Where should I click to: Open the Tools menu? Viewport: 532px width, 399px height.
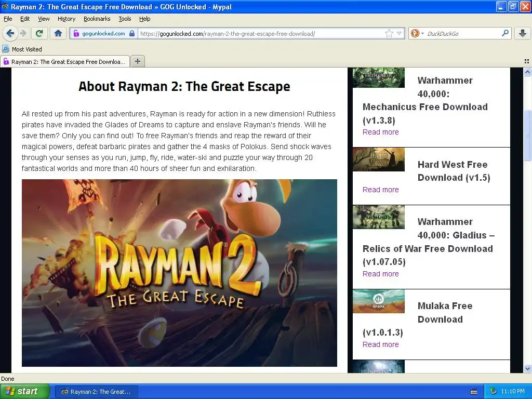125,19
